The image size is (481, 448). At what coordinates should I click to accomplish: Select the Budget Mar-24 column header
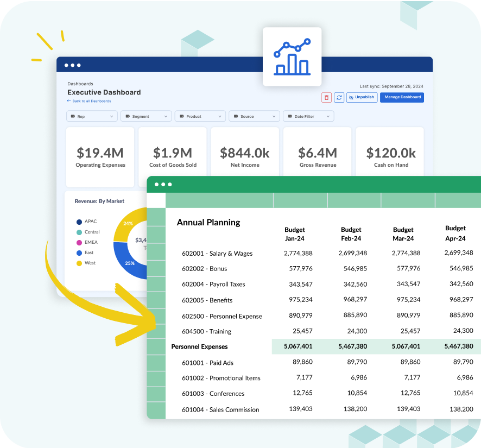pos(403,234)
